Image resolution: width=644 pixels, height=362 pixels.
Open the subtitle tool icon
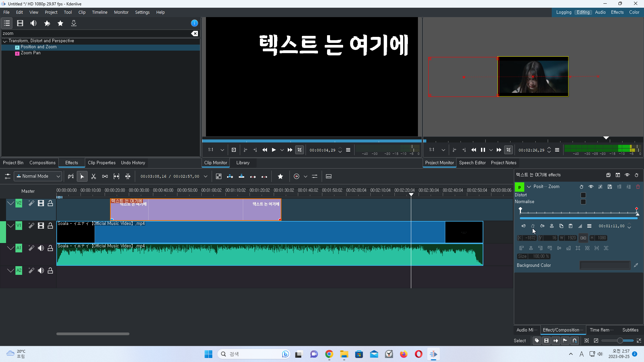pyautogui.click(x=329, y=176)
